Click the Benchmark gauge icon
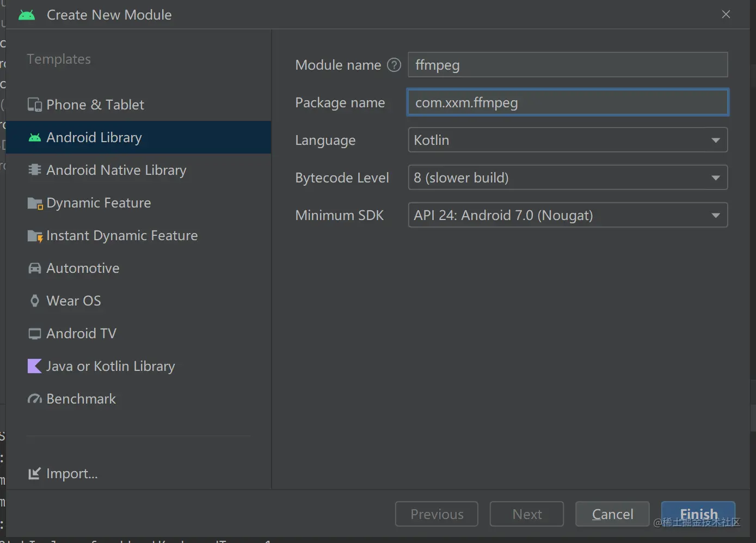756x543 pixels. tap(35, 399)
